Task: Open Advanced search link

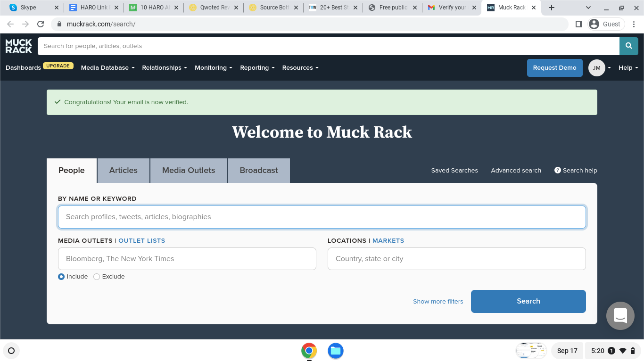Action: pyautogui.click(x=516, y=170)
